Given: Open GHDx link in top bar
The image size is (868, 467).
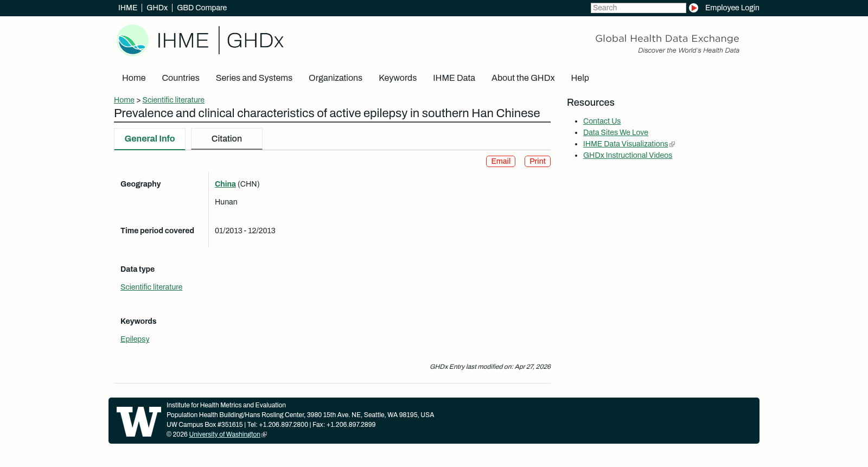Looking at the screenshot, I should tap(157, 8).
